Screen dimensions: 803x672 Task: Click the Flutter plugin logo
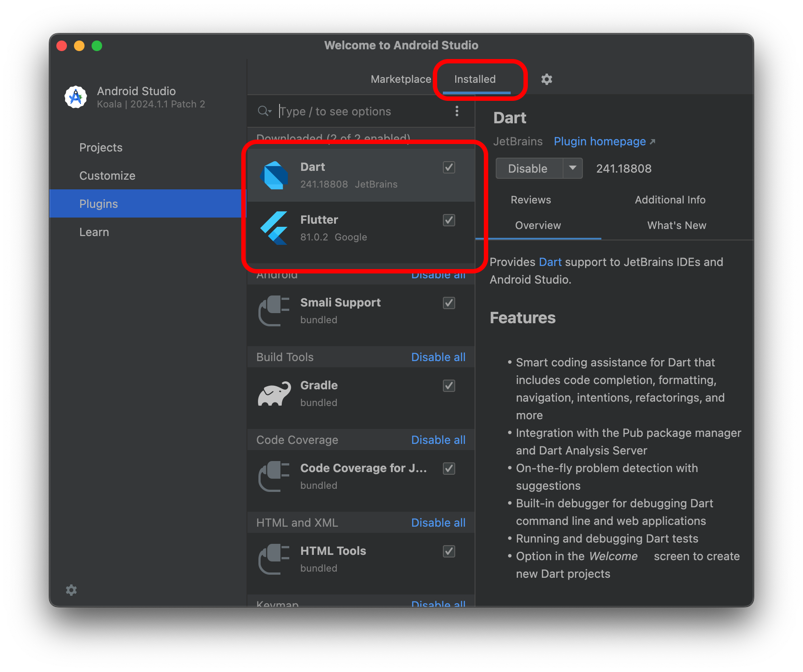274,228
